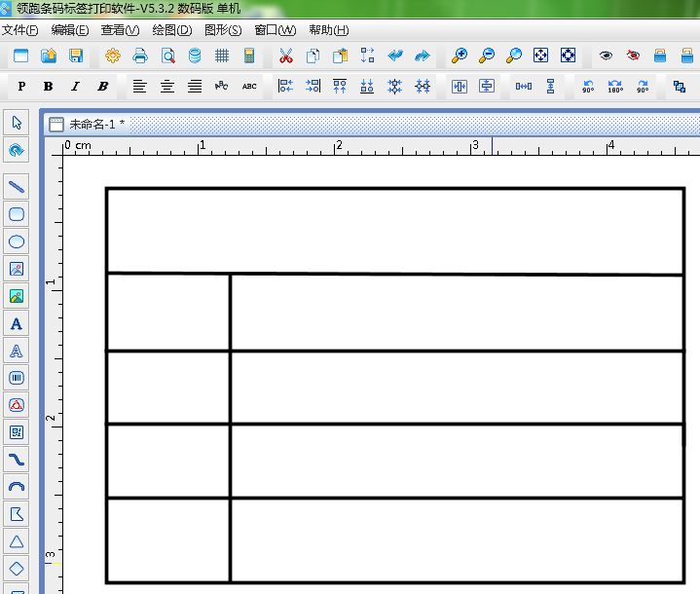Image resolution: width=700 pixels, height=594 pixels.
Task: Toggle bold text formatting
Action: pyautogui.click(x=49, y=87)
